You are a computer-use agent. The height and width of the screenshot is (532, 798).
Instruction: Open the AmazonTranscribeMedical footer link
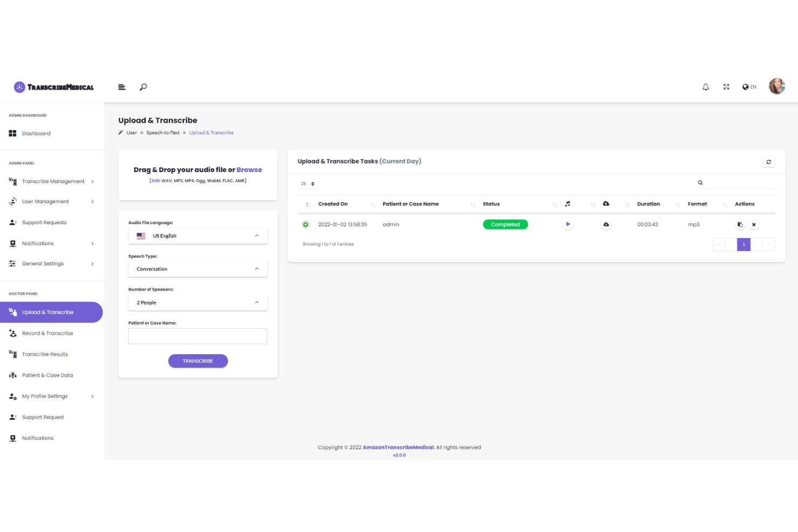pyautogui.click(x=398, y=447)
